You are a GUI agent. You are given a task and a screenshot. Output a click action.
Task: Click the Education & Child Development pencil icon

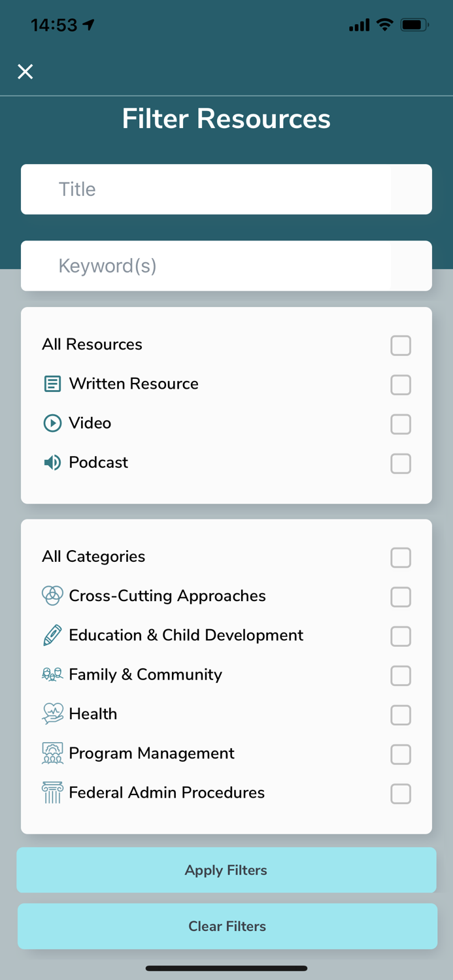click(x=52, y=636)
